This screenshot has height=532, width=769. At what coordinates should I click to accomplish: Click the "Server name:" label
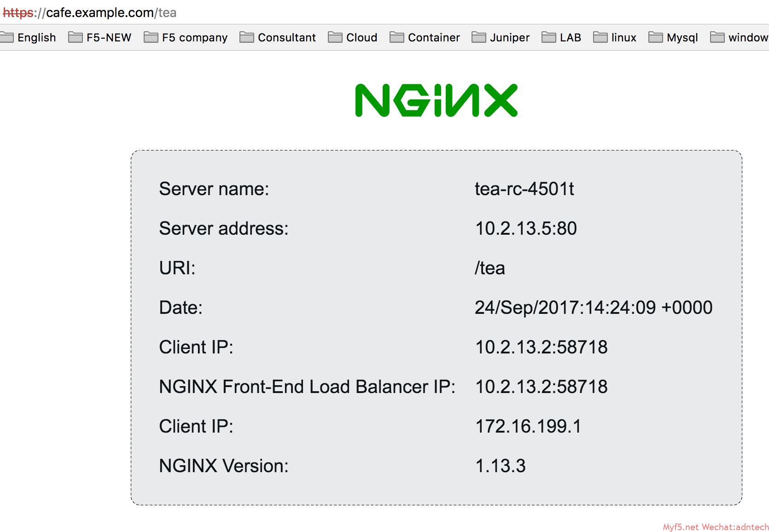[214, 189]
